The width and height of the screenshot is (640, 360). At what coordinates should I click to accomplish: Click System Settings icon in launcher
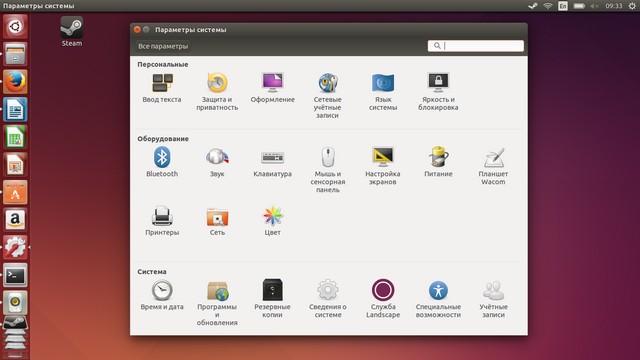15,247
